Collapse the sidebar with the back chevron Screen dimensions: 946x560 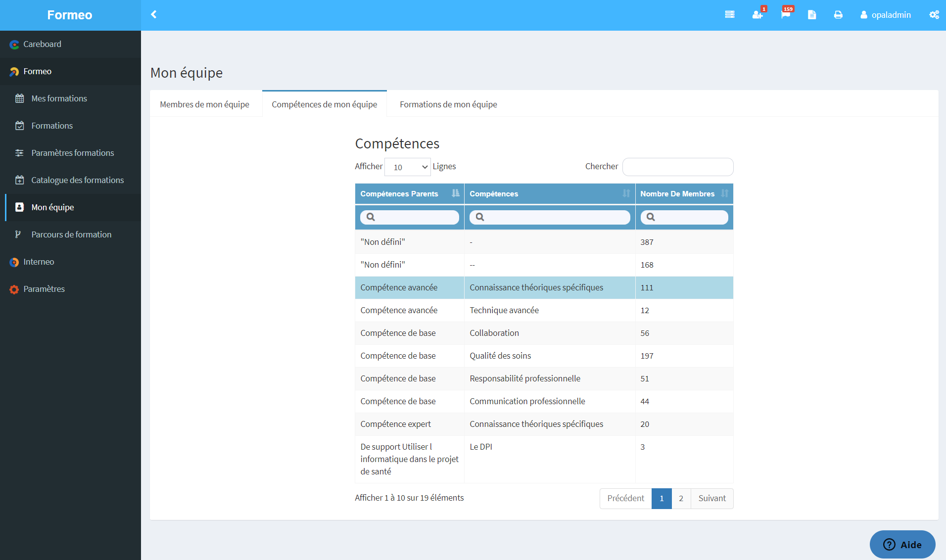coord(154,14)
